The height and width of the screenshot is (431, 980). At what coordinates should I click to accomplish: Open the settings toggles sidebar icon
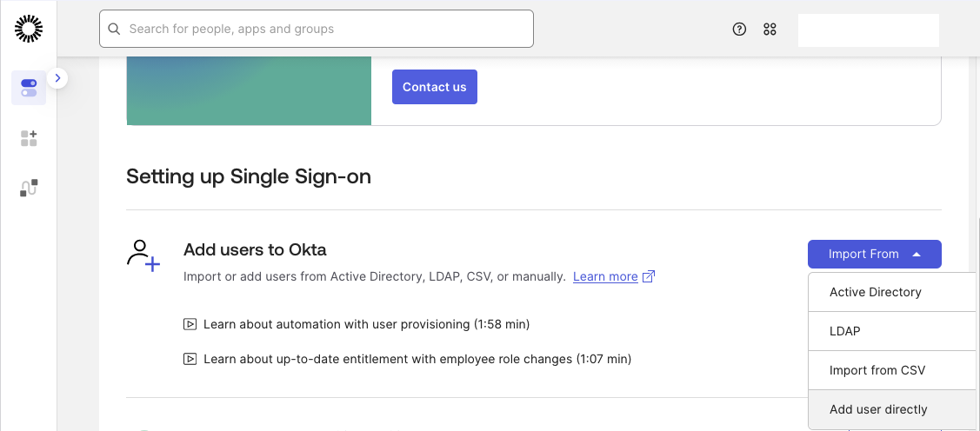pyautogui.click(x=29, y=88)
